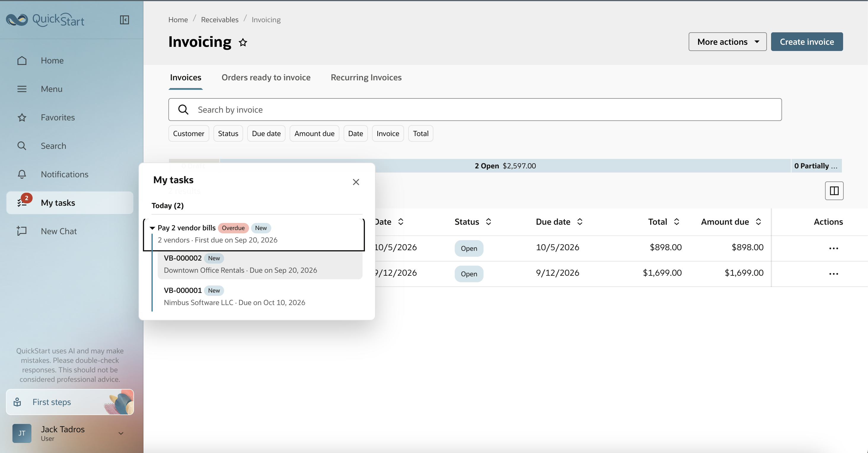The height and width of the screenshot is (453, 868).
Task: Open Due date filter chip
Action: (266, 133)
